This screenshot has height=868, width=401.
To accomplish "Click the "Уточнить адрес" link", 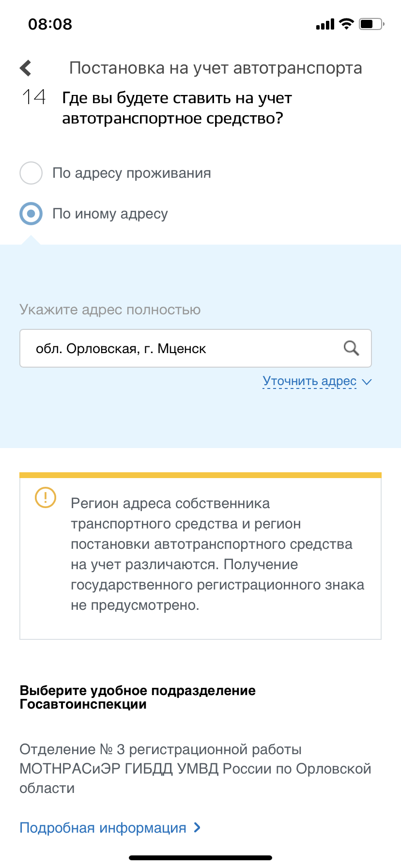I will (x=309, y=381).
